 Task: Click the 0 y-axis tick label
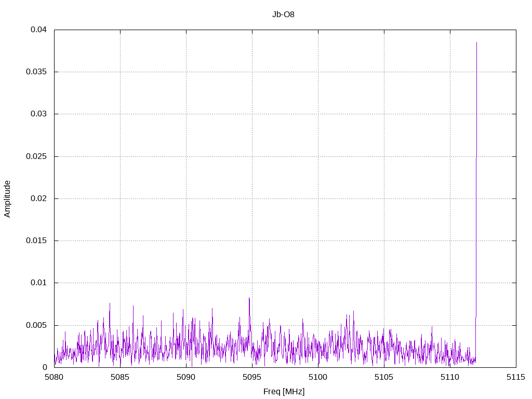45,367
